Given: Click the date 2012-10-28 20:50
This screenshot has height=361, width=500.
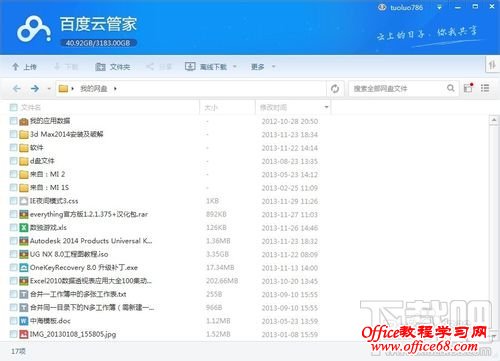Looking at the screenshot, I should coord(290,121).
